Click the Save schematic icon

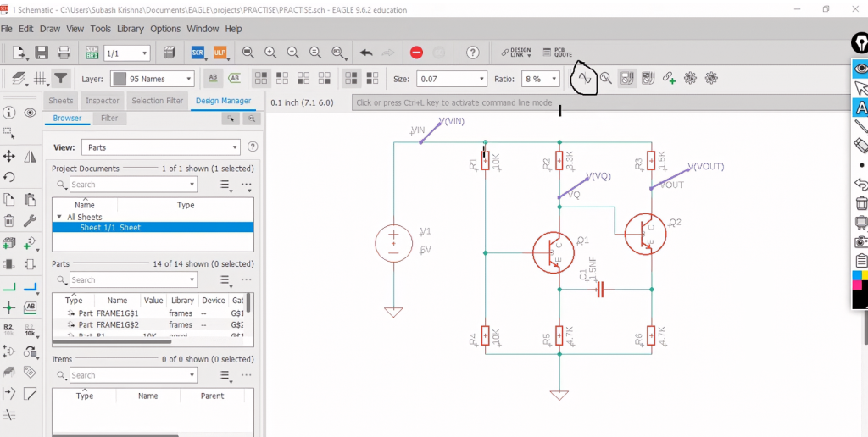coord(41,53)
